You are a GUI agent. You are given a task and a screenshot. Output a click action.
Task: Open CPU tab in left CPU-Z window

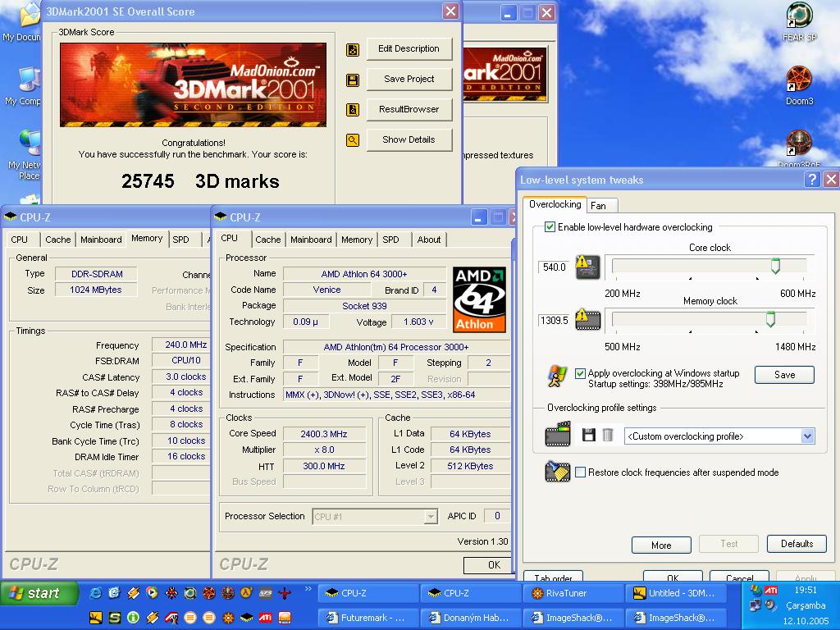20,240
